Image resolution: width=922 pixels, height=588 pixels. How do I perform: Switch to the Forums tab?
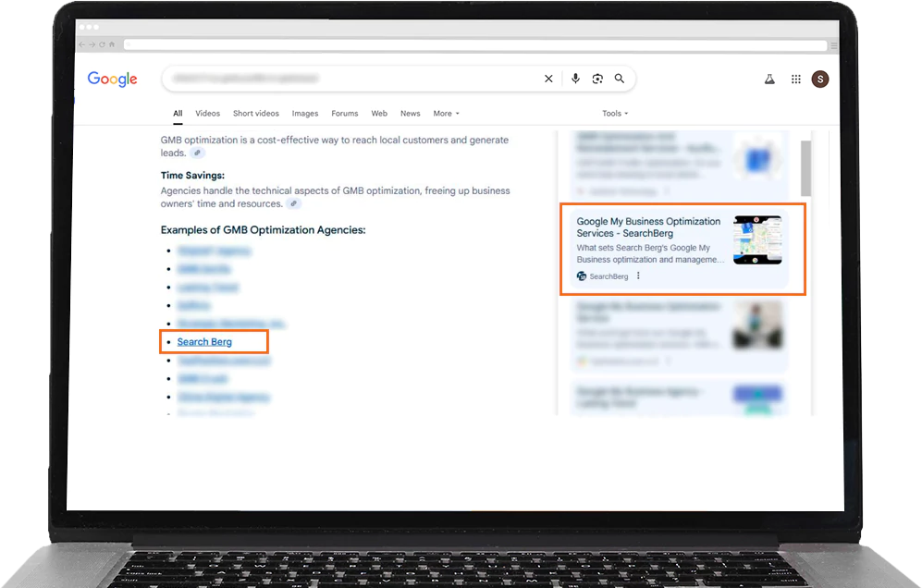(x=345, y=113)
